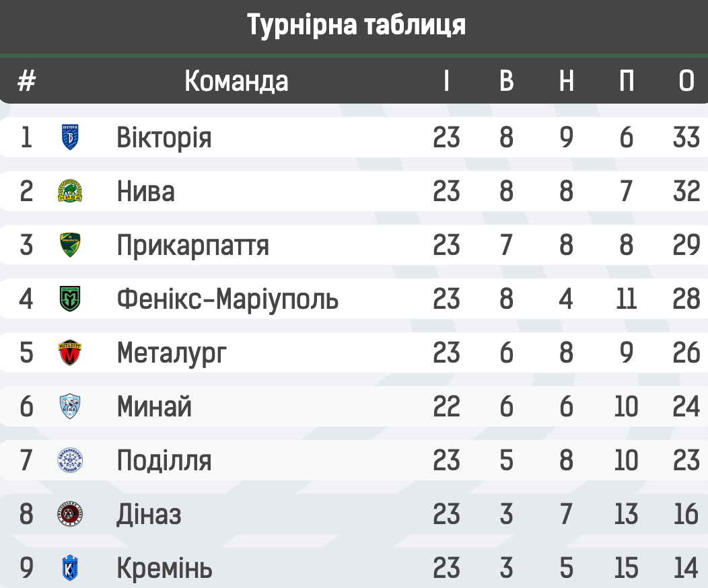Click the Команда column header
This screenshot has width=708, height=588.
236,81
